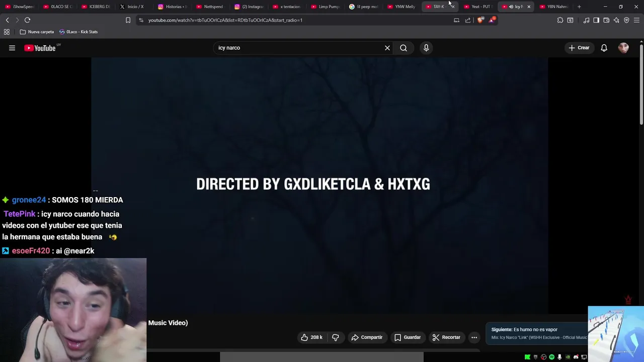Open Leo AI sparkle icon
The height and width of the screenshot is (362, 644).
(x=616, y=20)
